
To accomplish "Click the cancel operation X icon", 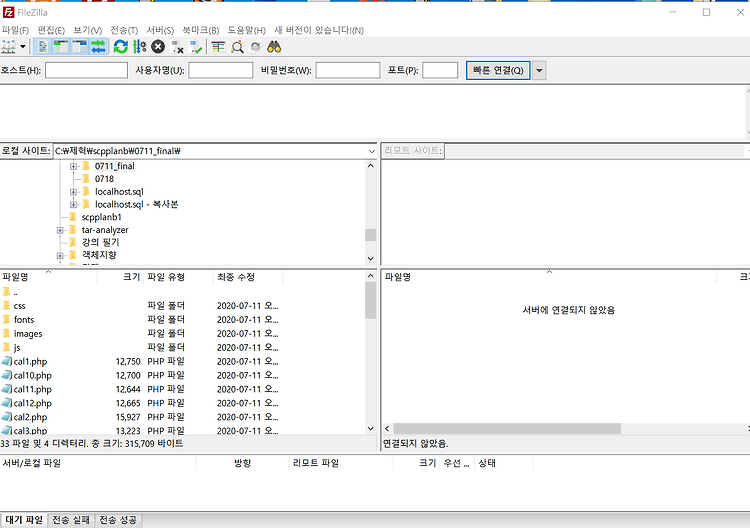I will (x=158, y=46).
